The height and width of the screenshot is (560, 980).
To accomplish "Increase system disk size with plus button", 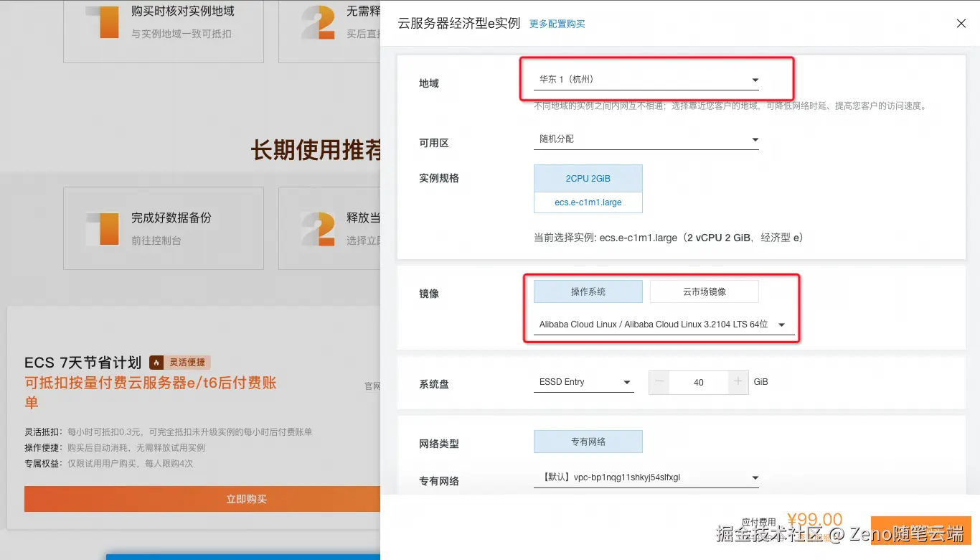I will click(x=738, y=383).
